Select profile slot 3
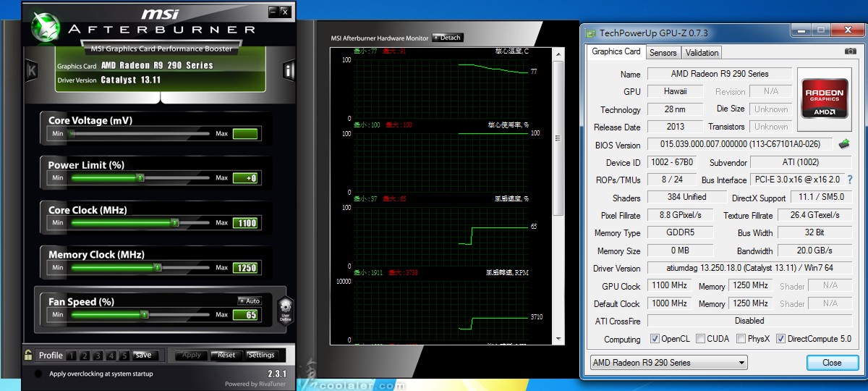Screen dimensions: 868x391 [x=98, y=356]
